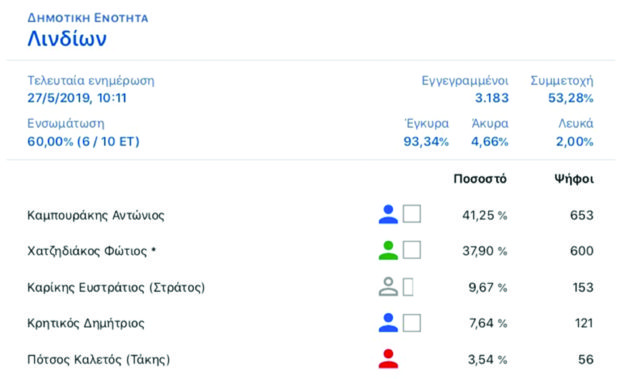
Task: Click the Ποσοστό column header
Action: [480, 179]
